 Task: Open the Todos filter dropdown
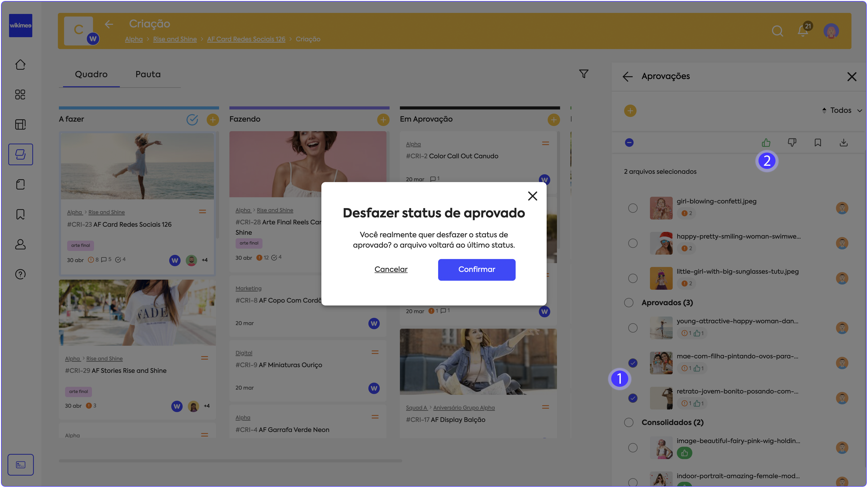tap(841, 110)
